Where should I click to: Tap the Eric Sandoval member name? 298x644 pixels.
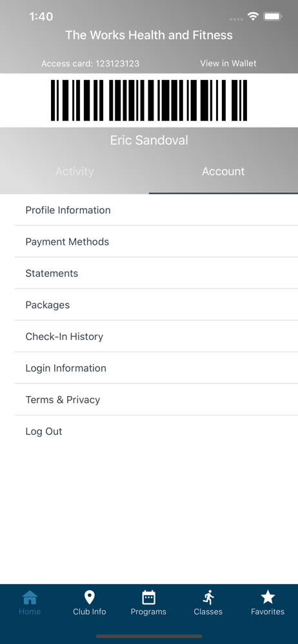coord(149,140)
